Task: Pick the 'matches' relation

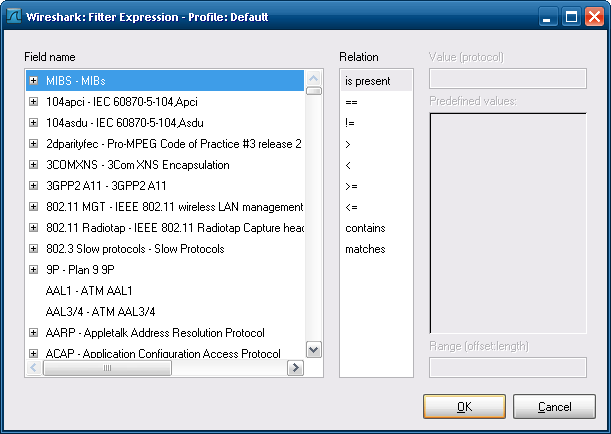Action: (x=365, y=249)
